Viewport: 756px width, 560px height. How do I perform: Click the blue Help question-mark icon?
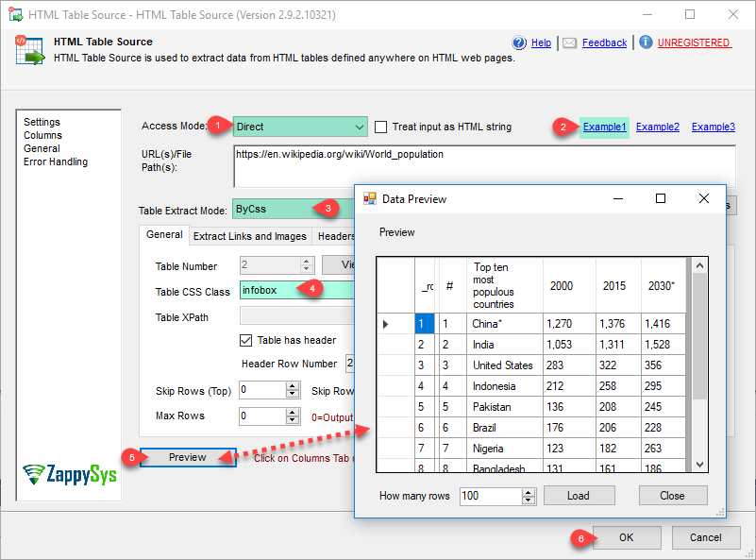(x=519, y=42)
